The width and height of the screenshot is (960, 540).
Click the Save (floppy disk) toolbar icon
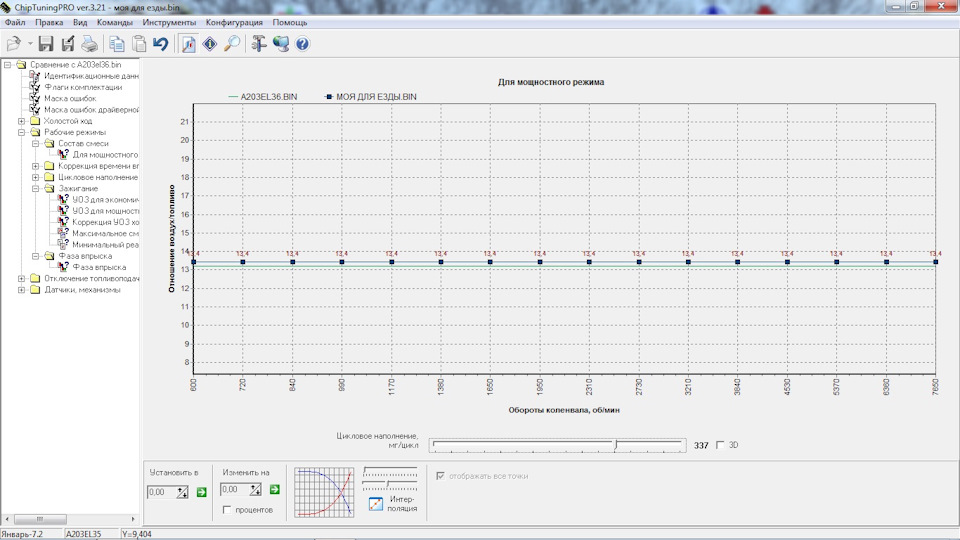46,44
